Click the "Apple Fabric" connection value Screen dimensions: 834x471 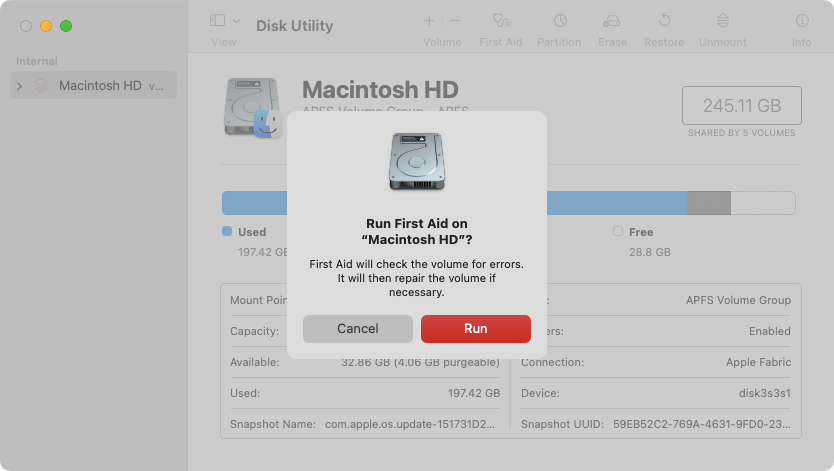pyautogui.click(x=758, y=362)
